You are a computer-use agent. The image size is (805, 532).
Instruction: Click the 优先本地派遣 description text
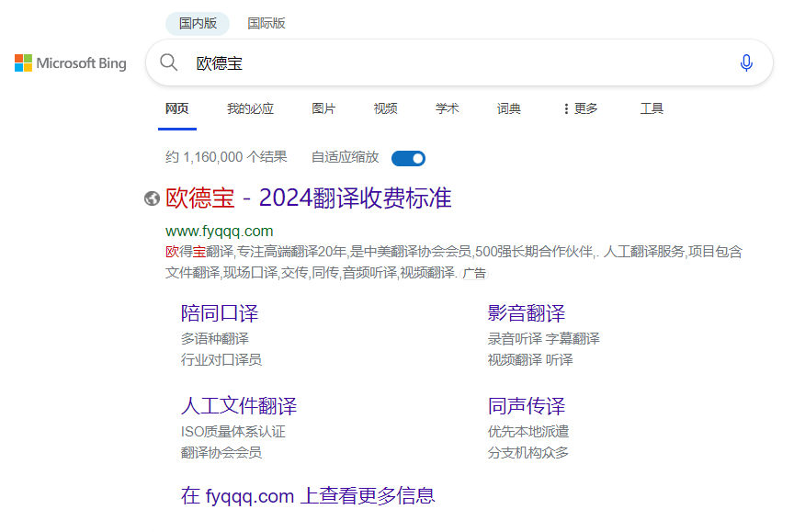point(528,432)
